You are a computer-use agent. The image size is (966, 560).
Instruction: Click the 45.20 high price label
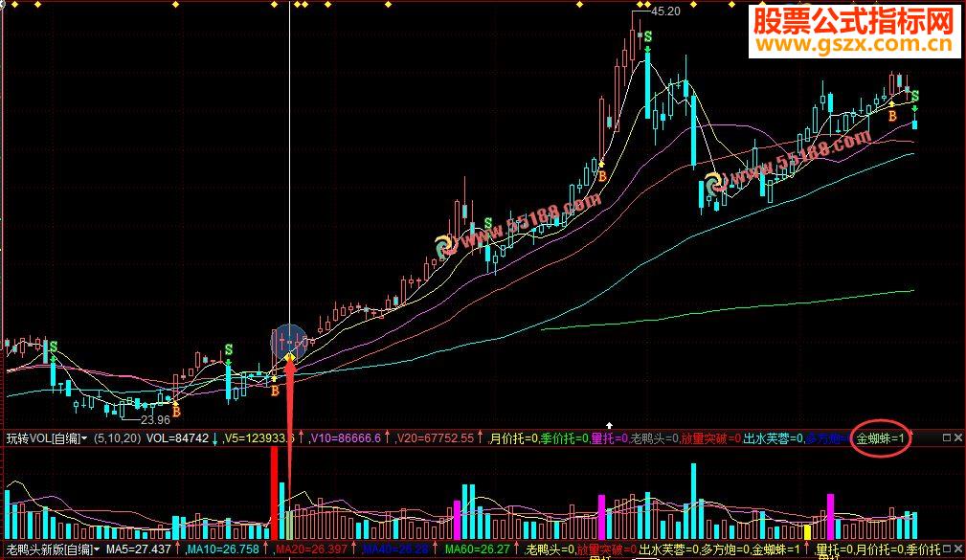[x=666, y=11]
